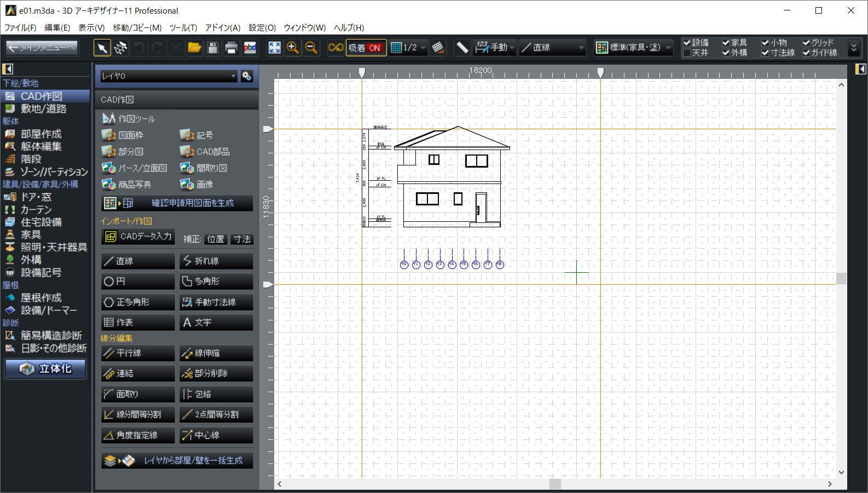Image resolution: width=868 pixels, height=493 pixels.
Task: Open the 設定(O) menu
Action: pos(262,28)
